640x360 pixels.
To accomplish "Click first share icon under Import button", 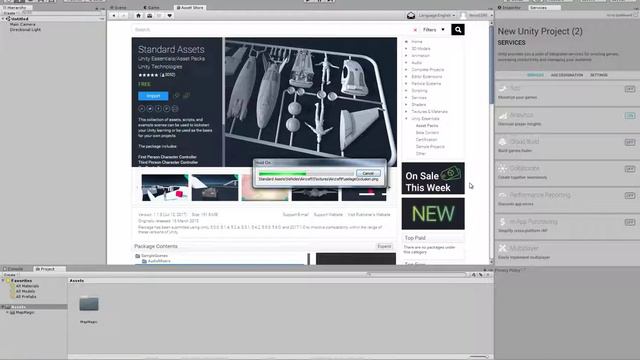I will [142, 109].
